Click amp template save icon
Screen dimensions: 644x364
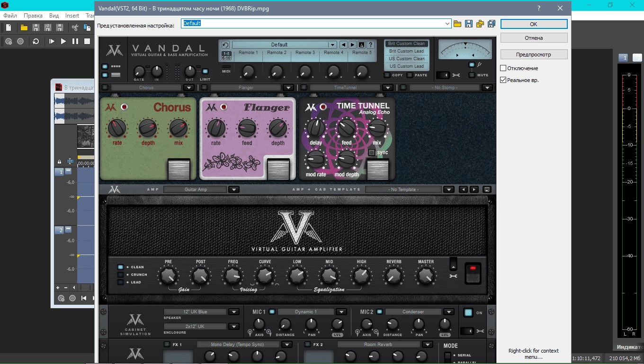point(487,190)
